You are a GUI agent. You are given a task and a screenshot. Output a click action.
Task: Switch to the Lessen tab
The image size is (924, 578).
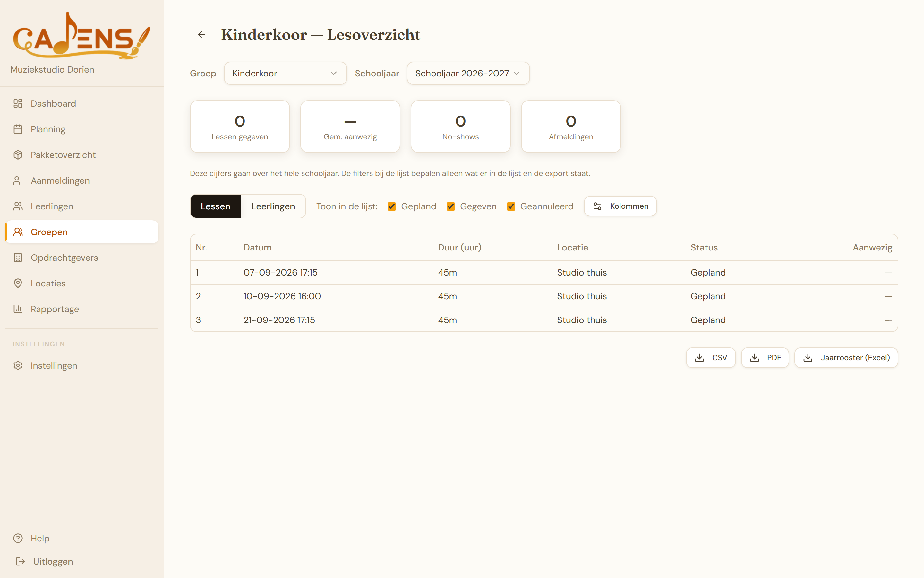(215, 206)
